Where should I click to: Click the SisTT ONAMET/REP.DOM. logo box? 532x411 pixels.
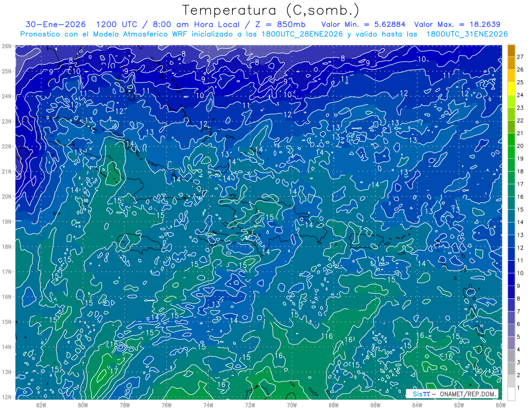[452, 394]
